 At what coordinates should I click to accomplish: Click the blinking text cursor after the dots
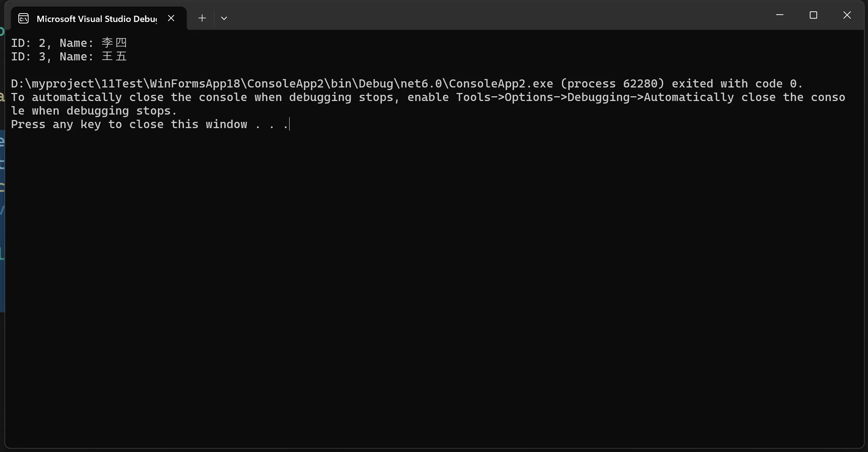pyautogui.click(x=290, y=124)
